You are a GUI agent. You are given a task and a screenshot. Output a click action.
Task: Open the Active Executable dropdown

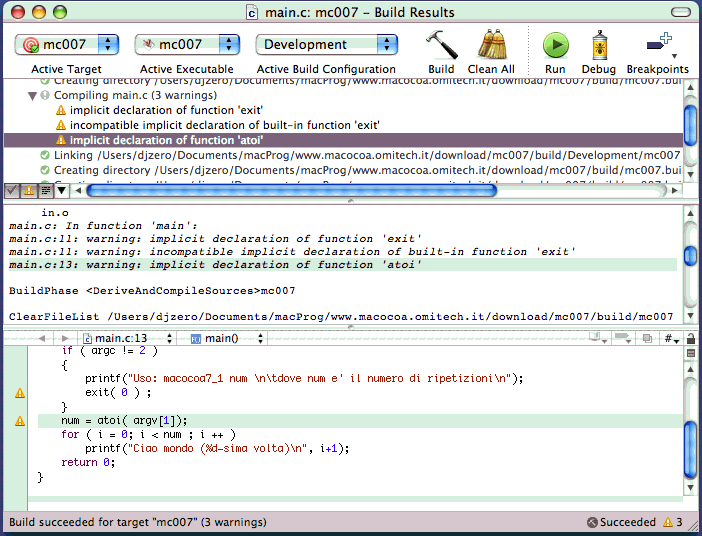click(188, 45)
